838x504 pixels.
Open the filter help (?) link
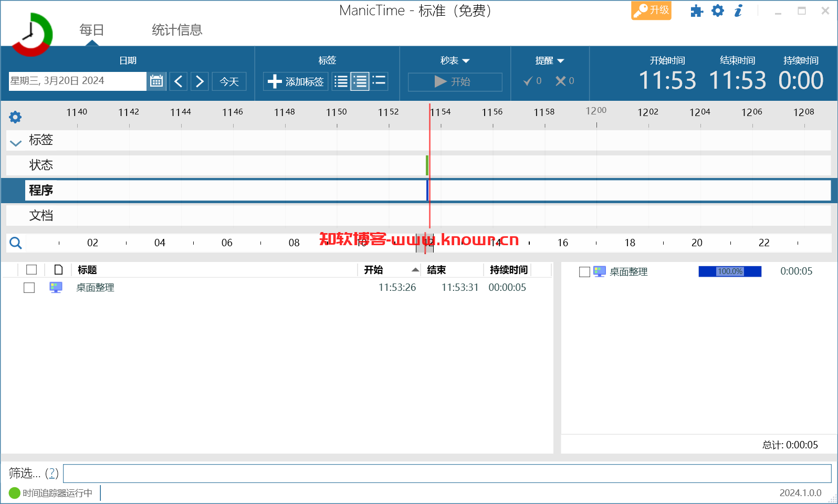click(x=52, y=473)
